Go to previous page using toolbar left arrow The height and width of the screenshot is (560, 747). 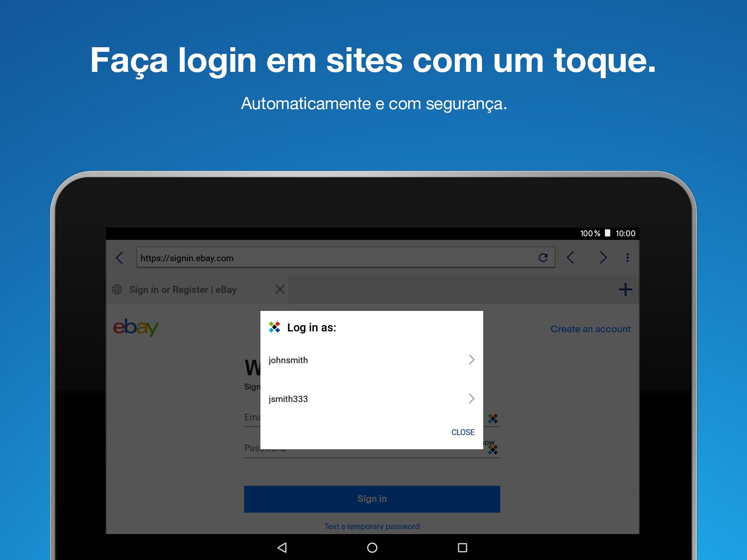(570, 257)
